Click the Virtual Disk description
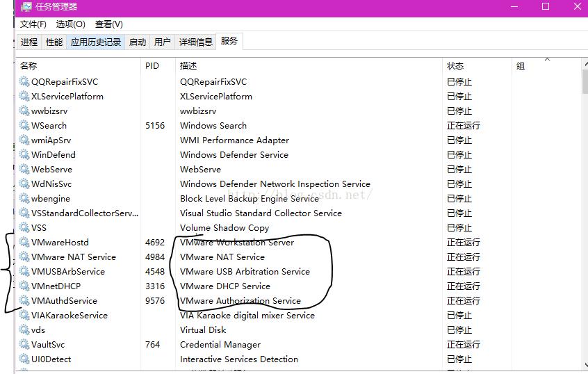The width and height of the screenshot is (588, 374). coord(203,330)
